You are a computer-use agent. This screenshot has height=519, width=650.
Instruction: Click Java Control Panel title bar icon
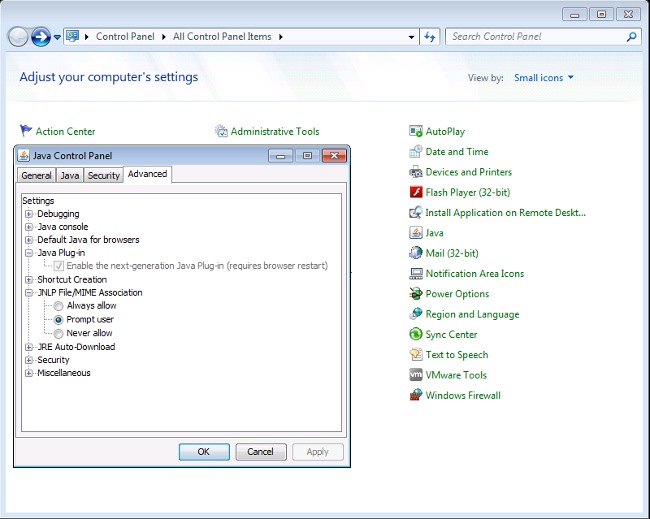tap(24, 155)
